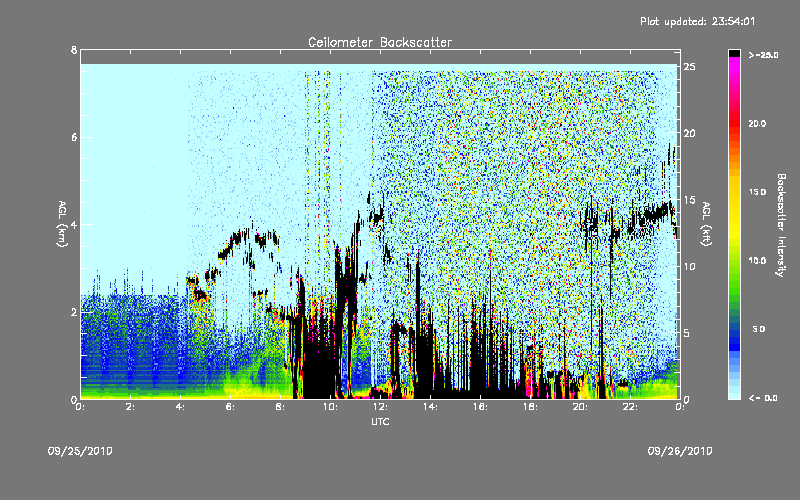Click the "4" tick on km axis

point(74,224)
